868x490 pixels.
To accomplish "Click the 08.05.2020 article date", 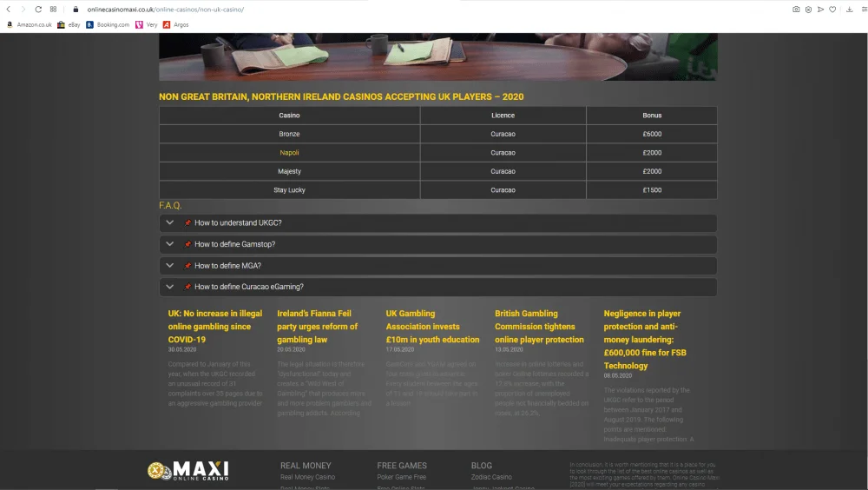I will click(x=618, y=376).
